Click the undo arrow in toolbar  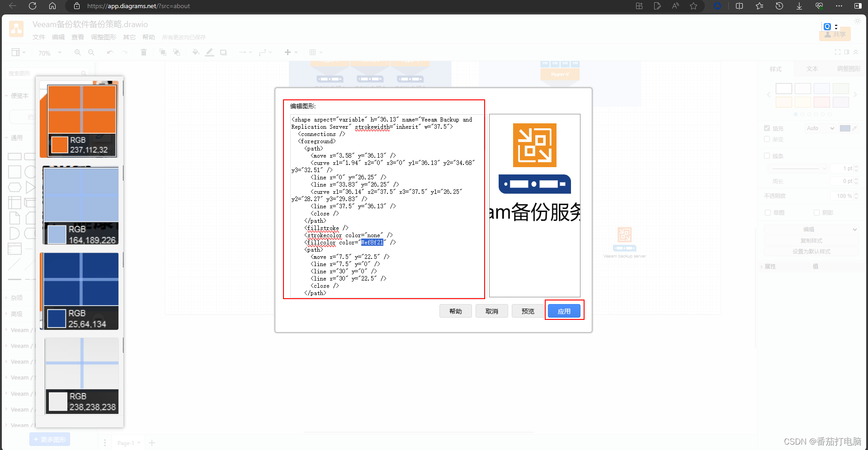tap(110, 52)
